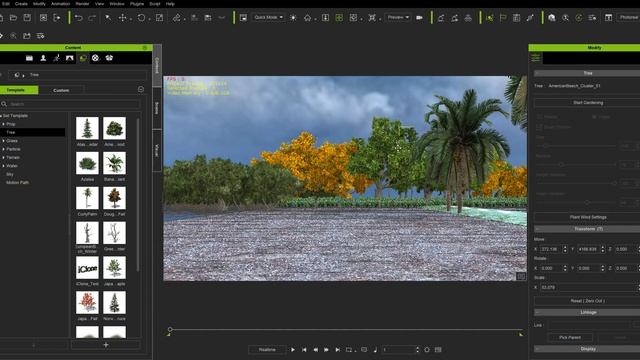Click the flag icon in top toolbar
Image resolution: width=640 pixels, height=360 pixels.
[503, 18]
